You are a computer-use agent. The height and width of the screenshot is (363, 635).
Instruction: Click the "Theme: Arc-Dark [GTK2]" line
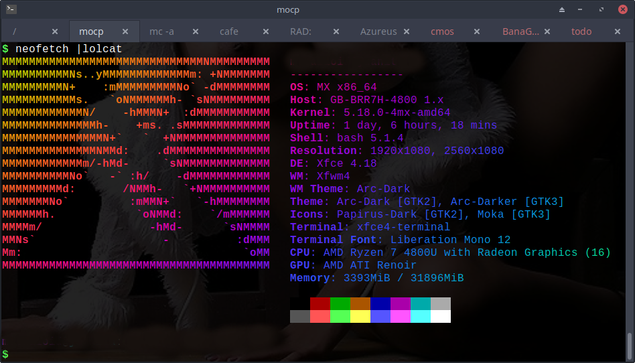[427, 202]
